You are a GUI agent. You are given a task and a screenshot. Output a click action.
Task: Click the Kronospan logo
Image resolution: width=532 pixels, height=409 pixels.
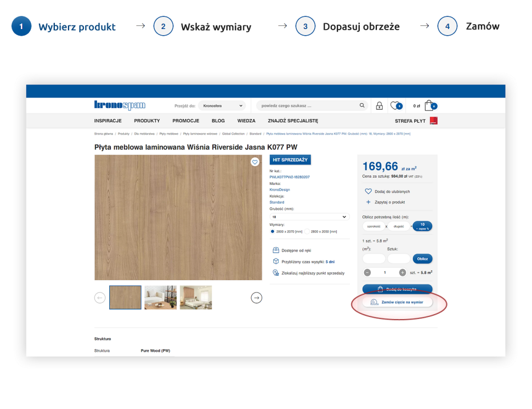point(119,105)
